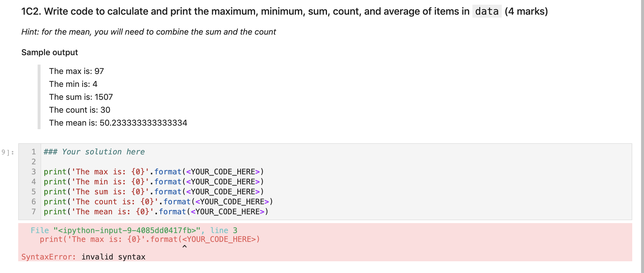Select the SyntaxError message text
Image resolution: width=644 pixels, height=273 pixels.
pos(83,257)
